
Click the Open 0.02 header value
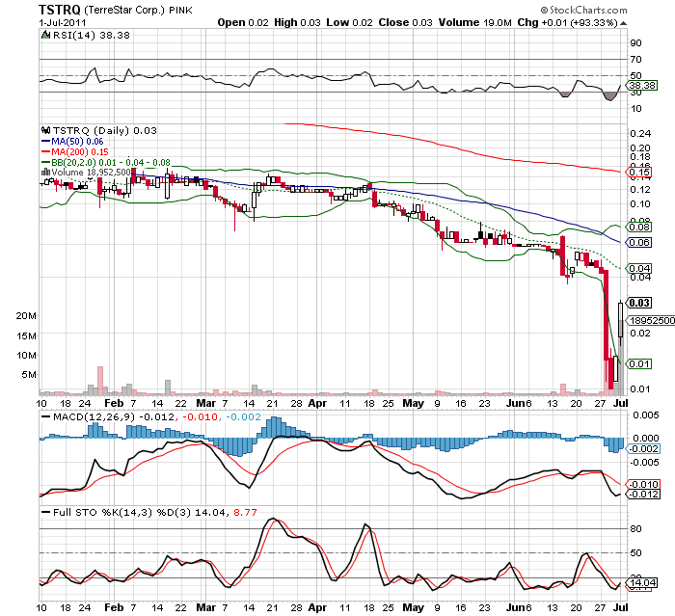243,22
